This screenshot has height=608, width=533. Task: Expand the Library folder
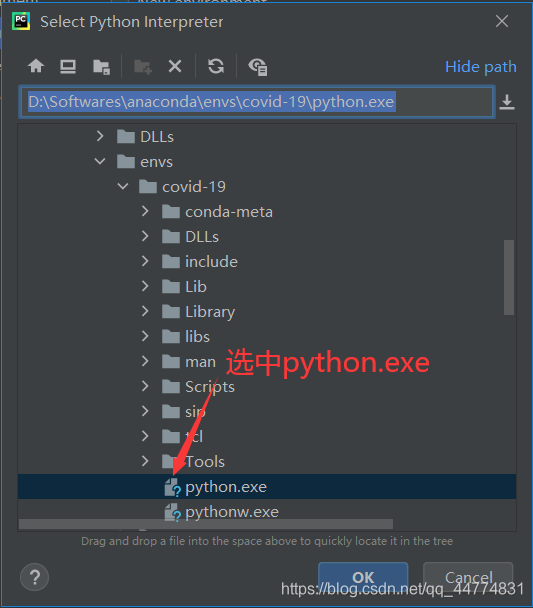(x=145, y=311)
